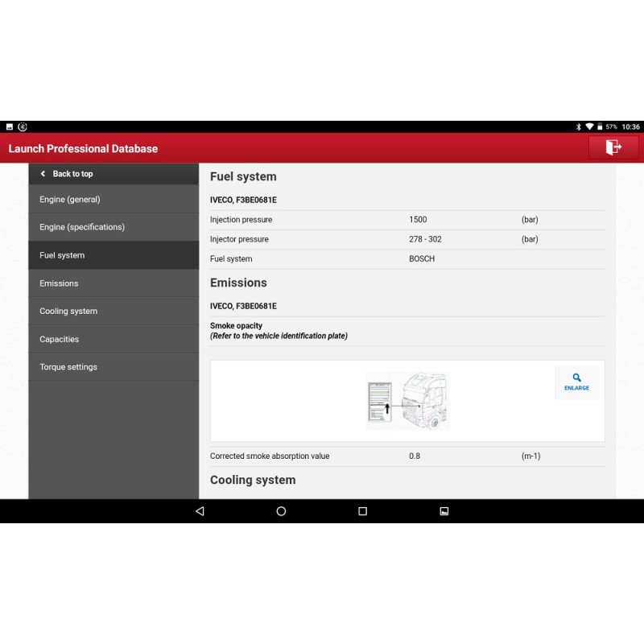Screen dimensions: 644x644
Task: Tap the Android back navigation triangle
Action: [200, 510]
